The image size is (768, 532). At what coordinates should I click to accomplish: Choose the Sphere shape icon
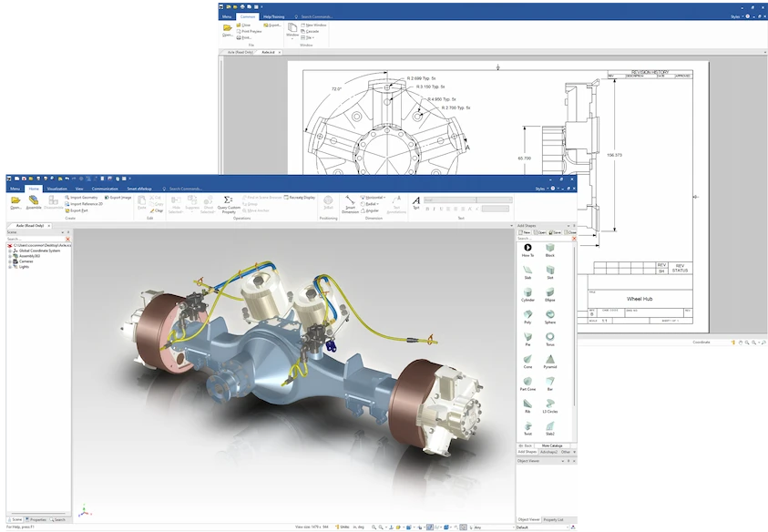tap(549, 312)
